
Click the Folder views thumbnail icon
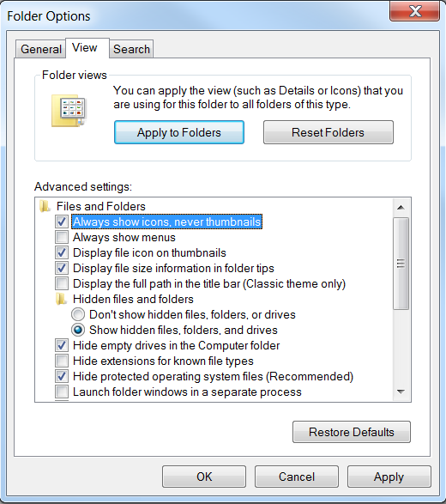tap(69, 111)
